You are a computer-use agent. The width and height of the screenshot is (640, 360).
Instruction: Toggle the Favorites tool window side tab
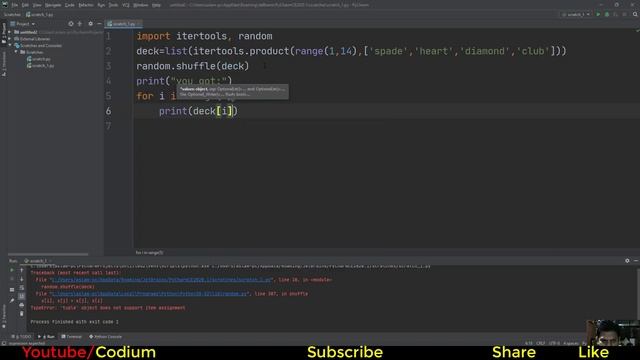click(x=4, y=317)
